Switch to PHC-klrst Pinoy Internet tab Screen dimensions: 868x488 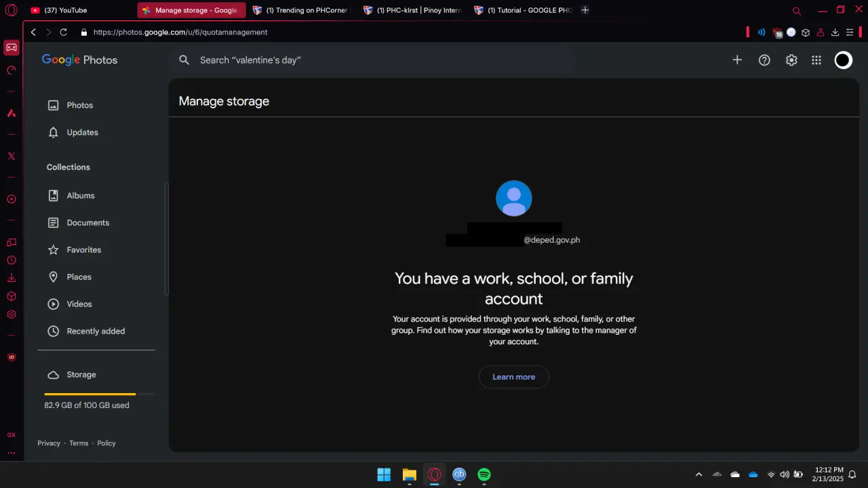tap(412, 10)
